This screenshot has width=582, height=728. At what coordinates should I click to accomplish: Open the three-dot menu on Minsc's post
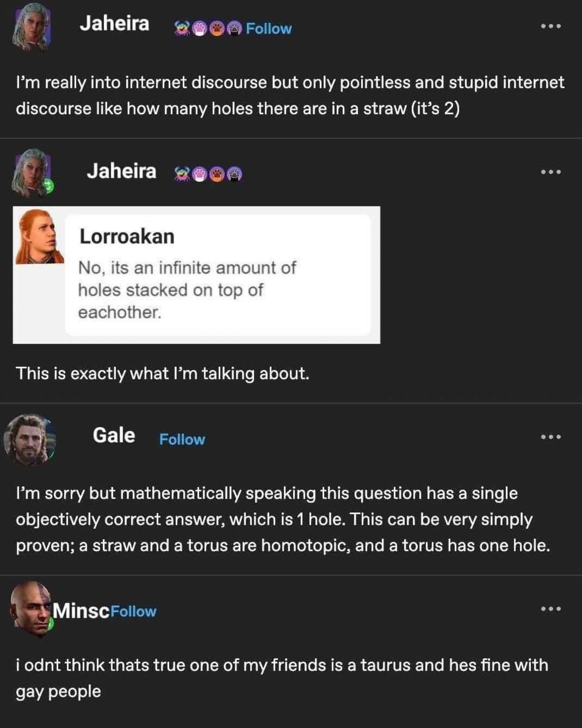(551, 609)
